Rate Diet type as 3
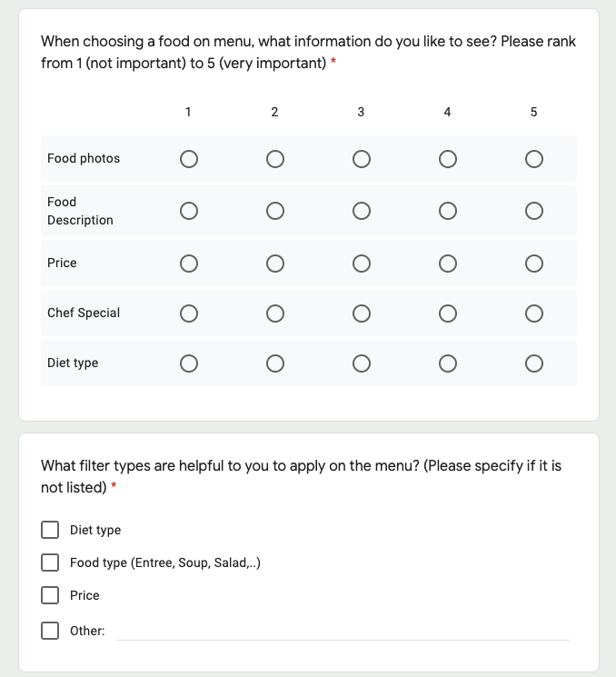616x677 pixels. (362, 363)
